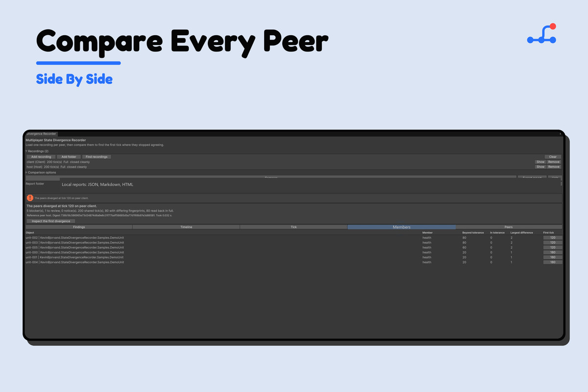Click the branch logo at top right
Image resolution: width=588 pixels, height=392 pixels.
pos(541,34)
